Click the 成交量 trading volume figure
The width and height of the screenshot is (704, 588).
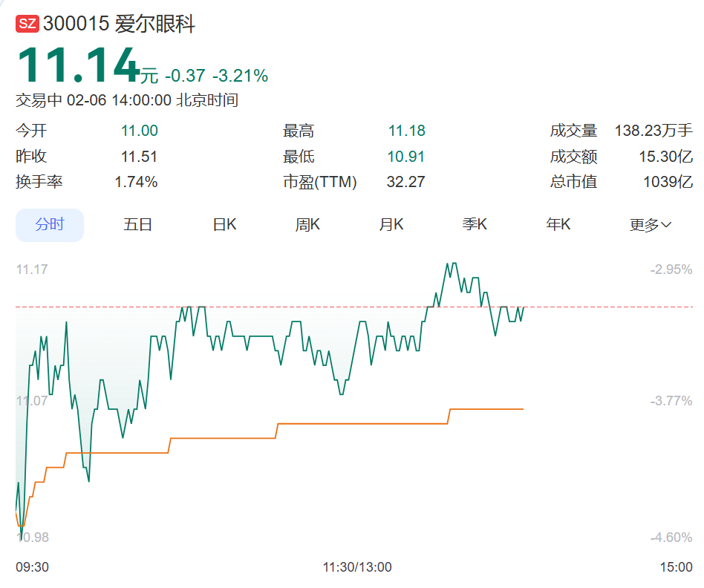click(x=652, y=130)
